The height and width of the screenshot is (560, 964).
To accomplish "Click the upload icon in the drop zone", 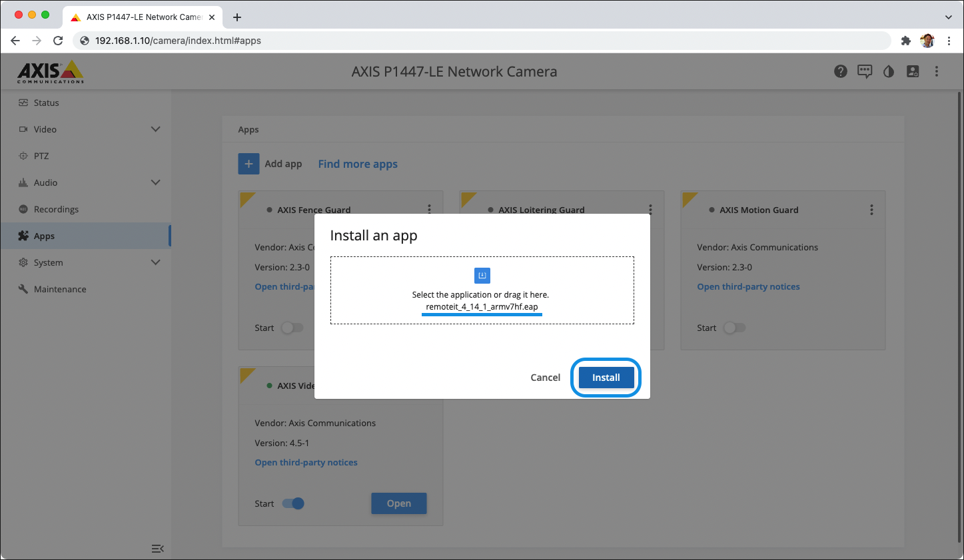I will (482, 275).
